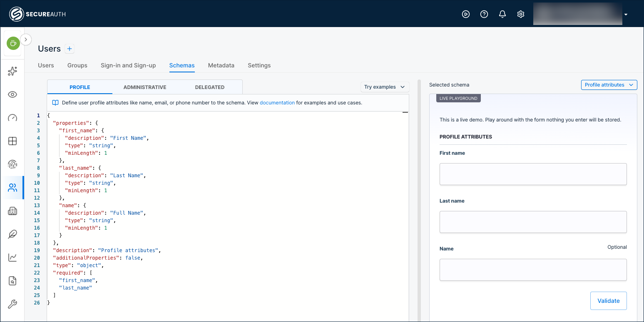Click the Validate button

[608, 301]
